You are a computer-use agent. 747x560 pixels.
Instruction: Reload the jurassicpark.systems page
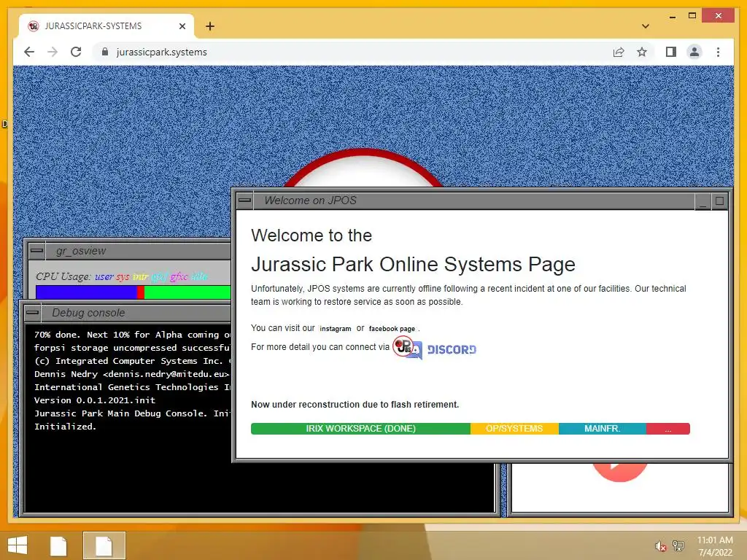click(76, 52)
